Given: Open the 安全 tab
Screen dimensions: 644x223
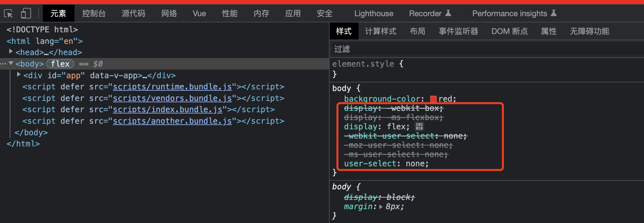Looking at the screenshot, I should (325, 14).
